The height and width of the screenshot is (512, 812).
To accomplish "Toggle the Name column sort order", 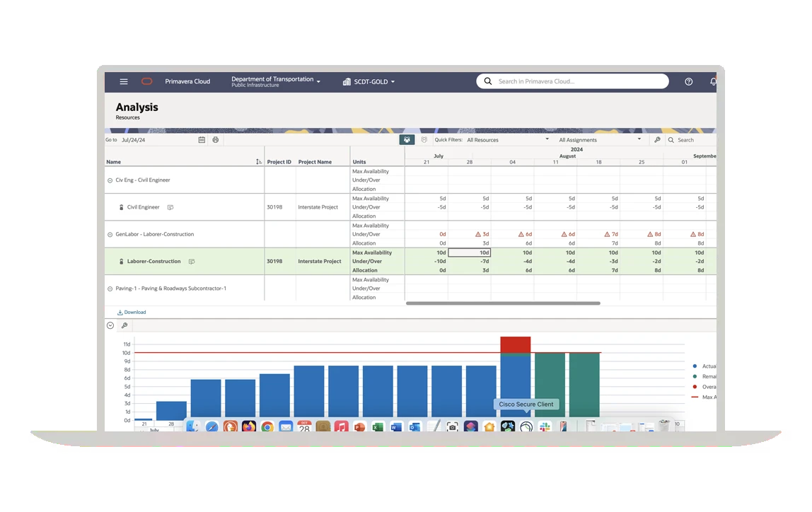I will click(259, 161).
